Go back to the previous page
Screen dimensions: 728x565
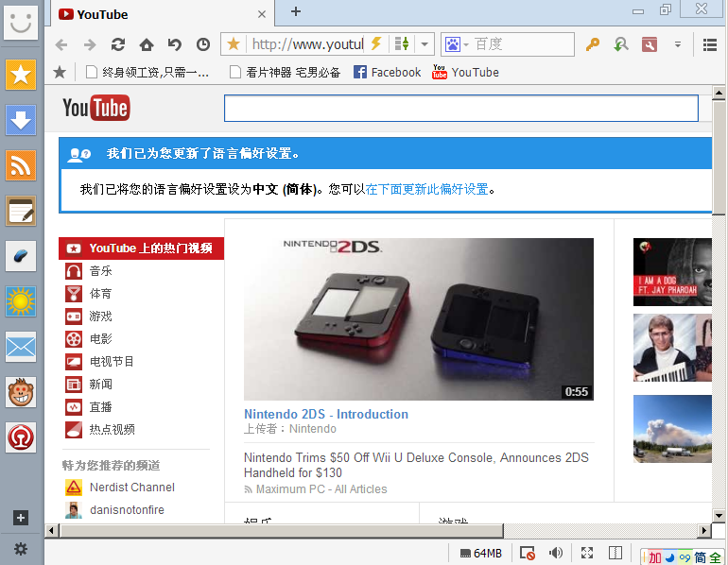click(x=61, y=44)
